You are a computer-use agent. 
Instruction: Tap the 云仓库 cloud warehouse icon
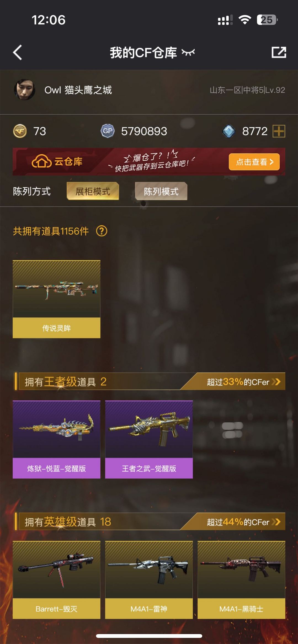tap(41, 161)
